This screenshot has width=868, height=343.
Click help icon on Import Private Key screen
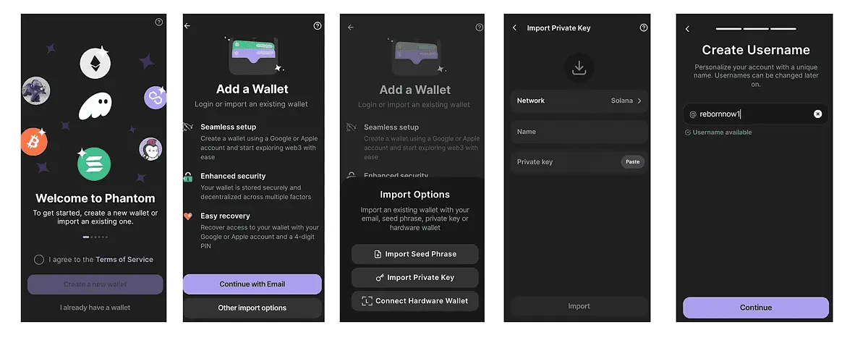(644, 27)
